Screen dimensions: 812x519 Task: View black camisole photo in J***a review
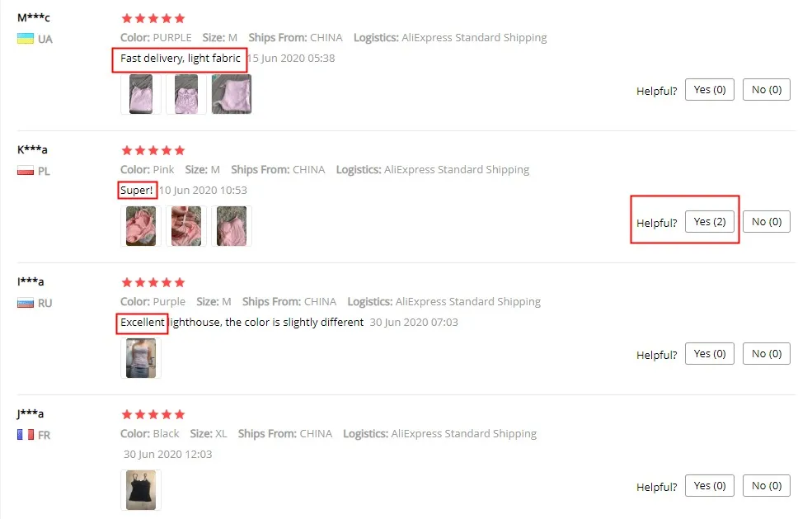[141, 490]
